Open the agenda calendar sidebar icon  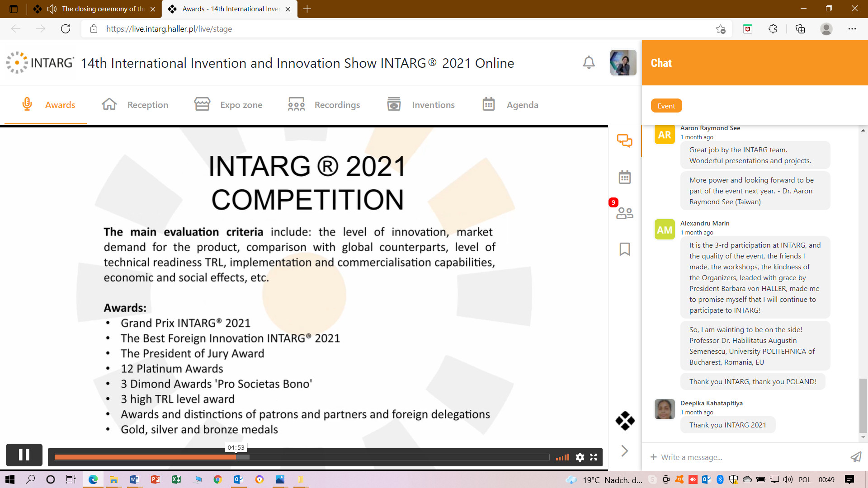(x=625, y=177)
